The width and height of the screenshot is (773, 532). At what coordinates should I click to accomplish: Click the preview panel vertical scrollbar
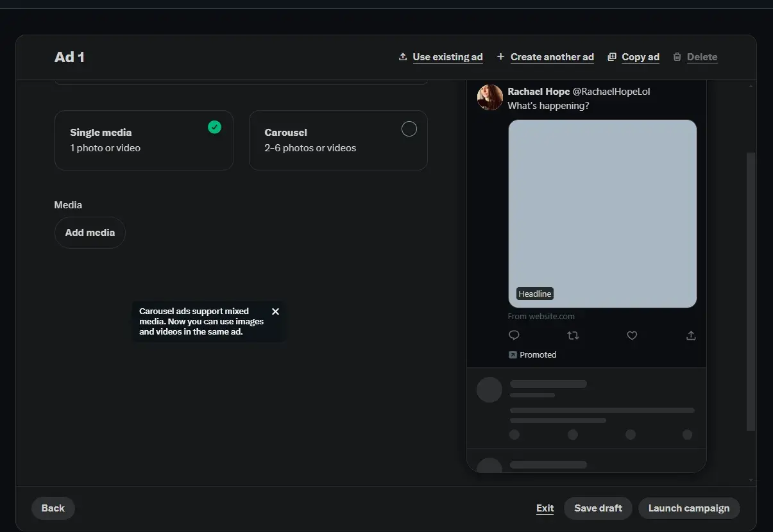[x=751, y=288]
